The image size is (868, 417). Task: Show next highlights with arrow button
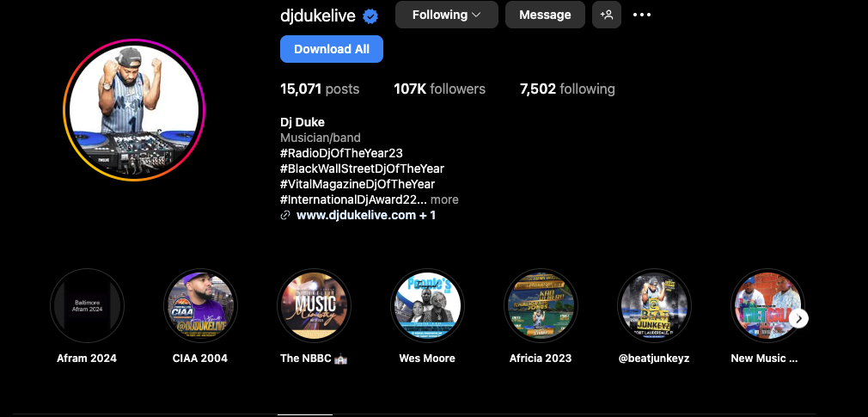point(798,318)
